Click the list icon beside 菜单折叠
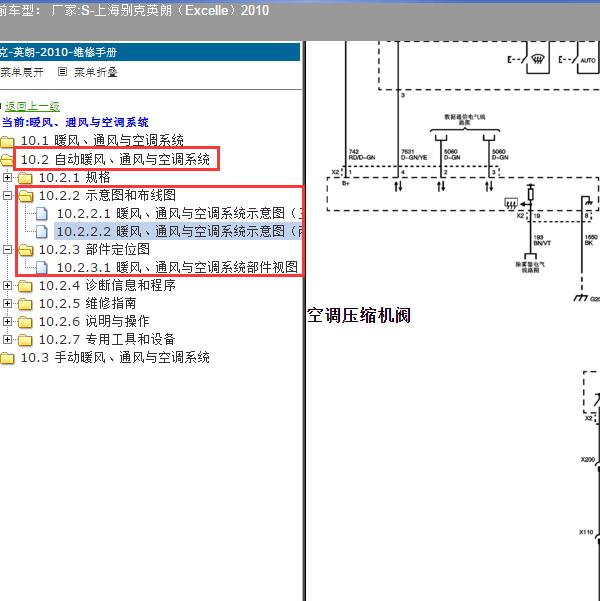This screenshot has height=601, width=600. pyautogui.click(x=62, y=72)
